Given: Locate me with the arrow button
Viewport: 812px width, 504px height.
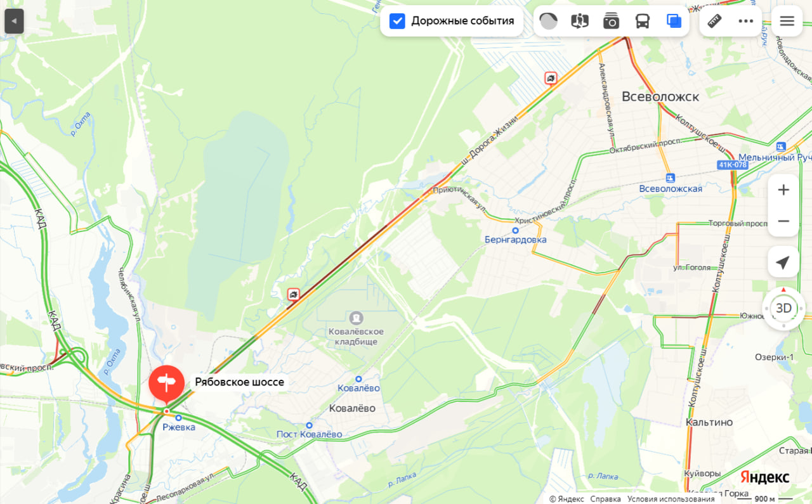Looking at the screenshot, I should (x=783, y=262).
